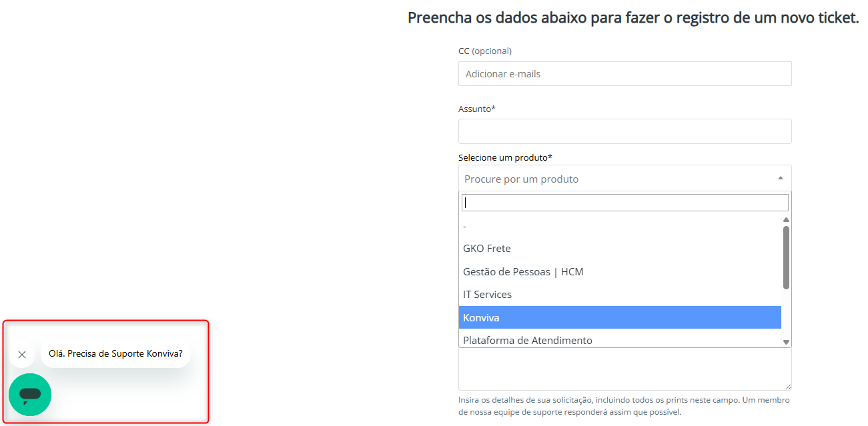
Task: Click the product list scroll-up arrow
Action: pos(786,219)
